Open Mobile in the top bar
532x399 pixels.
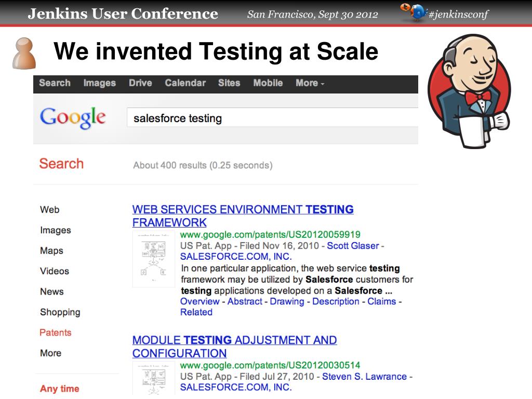coord(268,83)
